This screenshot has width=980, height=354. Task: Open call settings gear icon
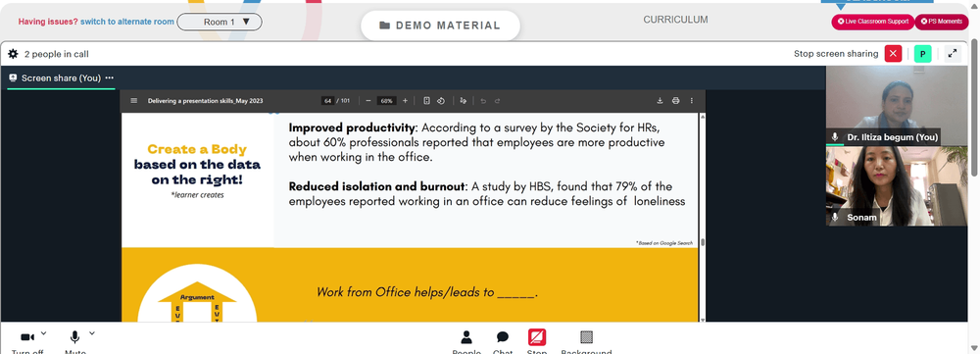pos(13,54)
